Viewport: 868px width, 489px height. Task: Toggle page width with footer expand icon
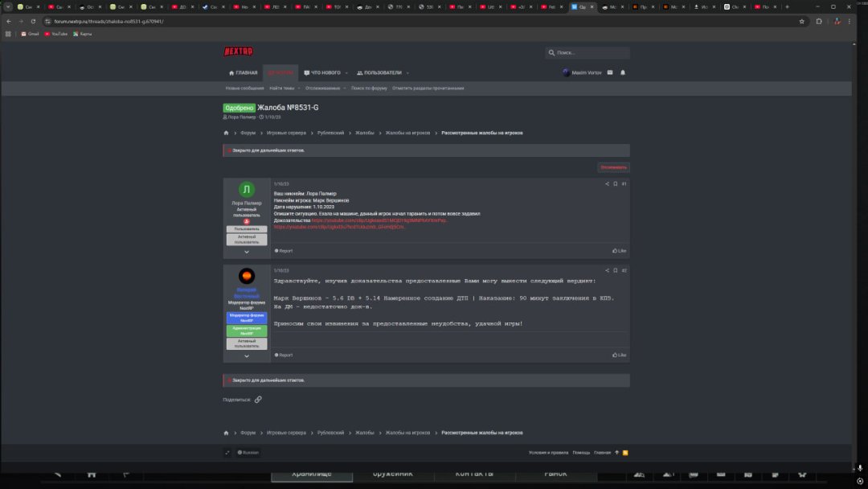(227, 453)
